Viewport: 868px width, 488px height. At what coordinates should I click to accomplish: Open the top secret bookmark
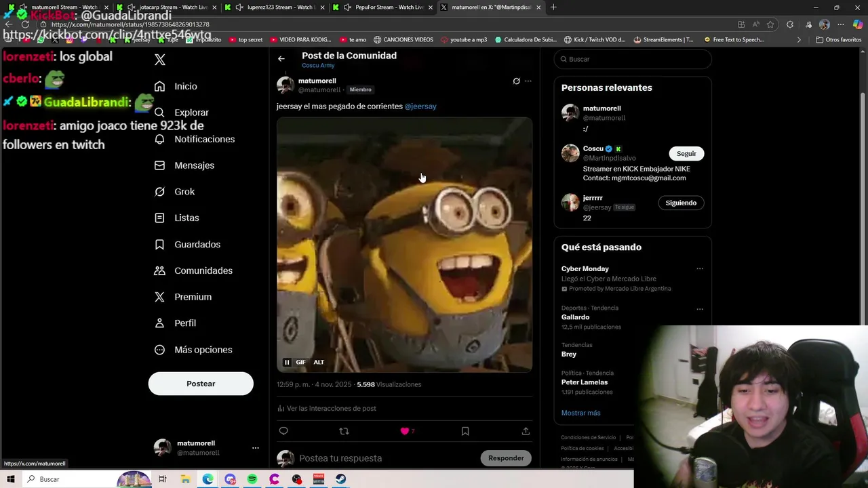[x=246, y=40]
